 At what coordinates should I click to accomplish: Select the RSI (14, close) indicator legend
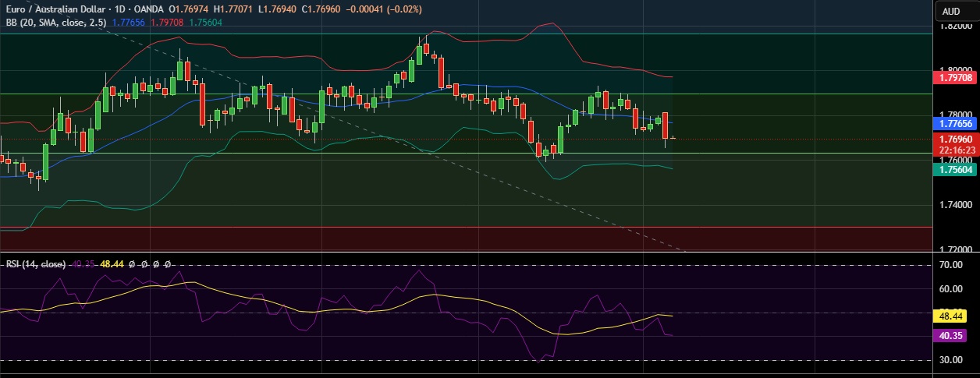[35, 265]
